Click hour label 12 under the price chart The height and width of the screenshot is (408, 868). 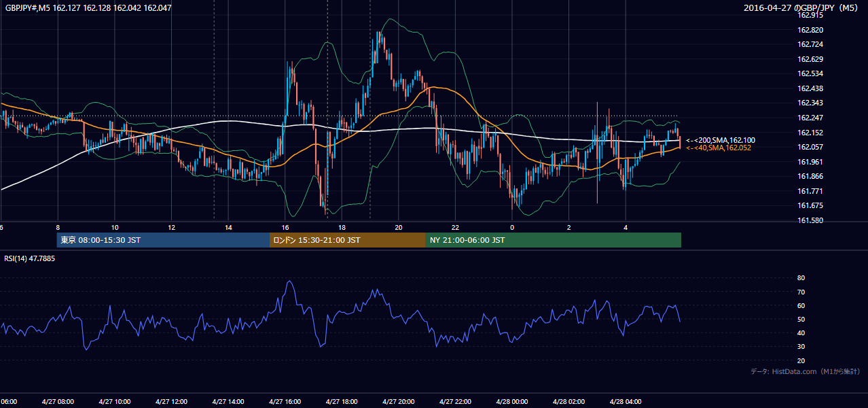(x=171, y=227)
